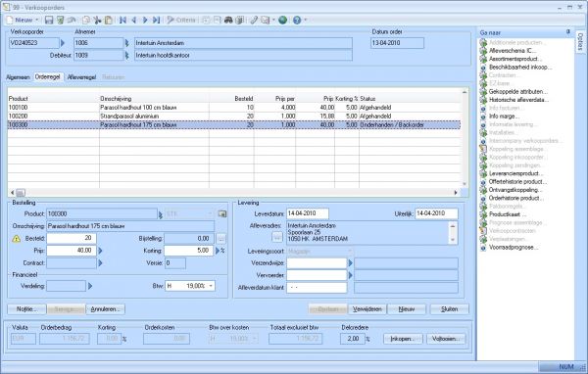The height and width of the screenshot is (374, 588).
Task: Open the Nieuw dropdown arrow in toolbar
Action: (x=37, y=20)
